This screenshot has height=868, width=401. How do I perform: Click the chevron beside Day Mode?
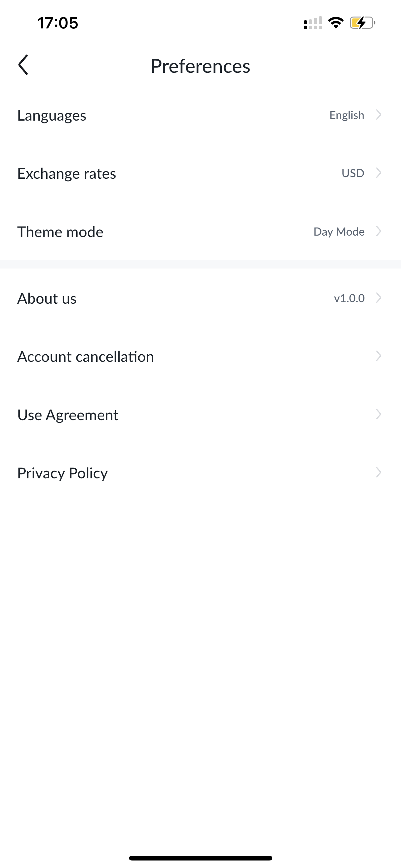379,231
